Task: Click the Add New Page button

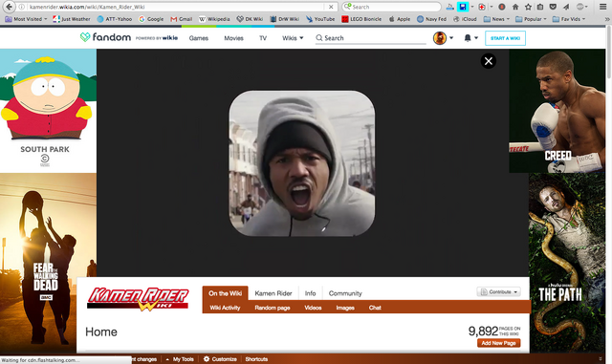Action: tap(498, 343)
